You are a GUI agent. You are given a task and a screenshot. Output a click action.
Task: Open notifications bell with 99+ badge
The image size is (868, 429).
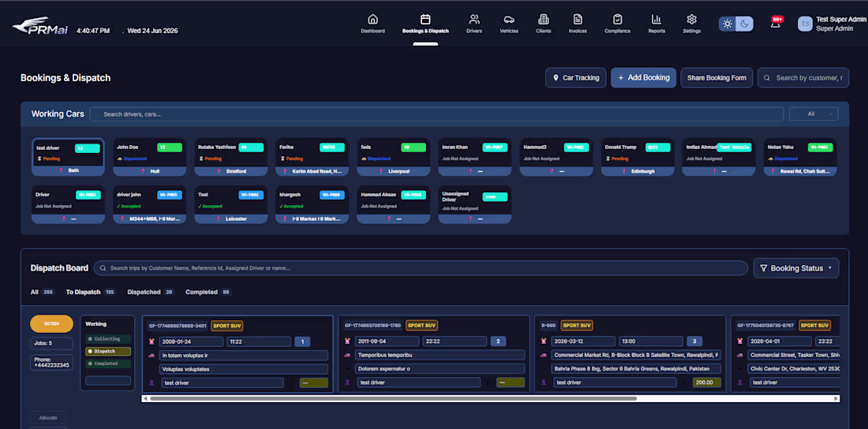776,23
